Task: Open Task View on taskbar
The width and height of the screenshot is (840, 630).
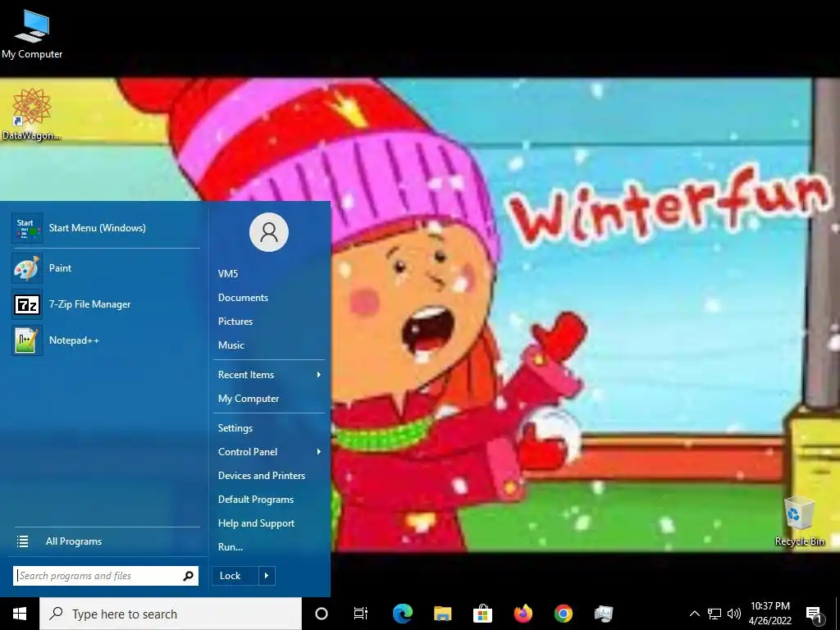Action: pos(361,614)
